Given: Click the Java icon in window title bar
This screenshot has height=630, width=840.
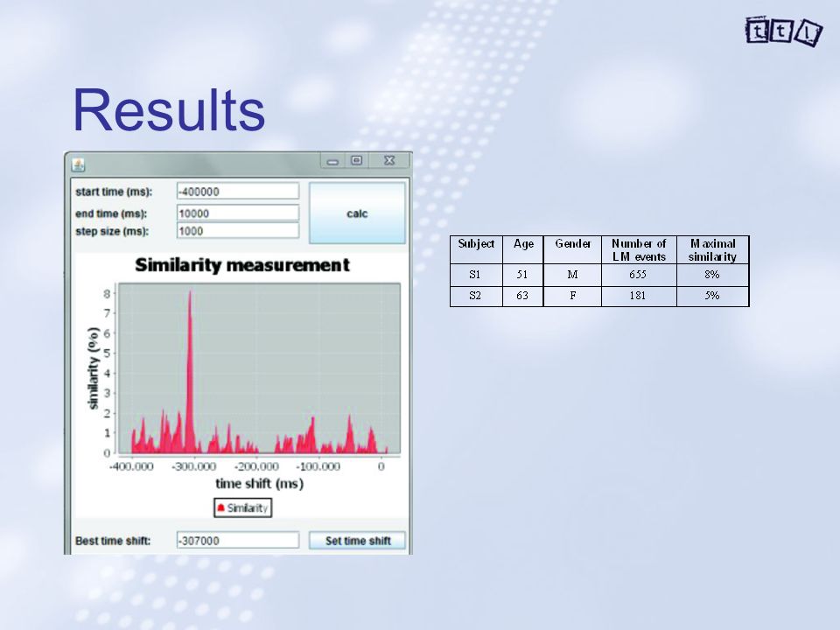Looking at the screenshot, I should point(78,164).
